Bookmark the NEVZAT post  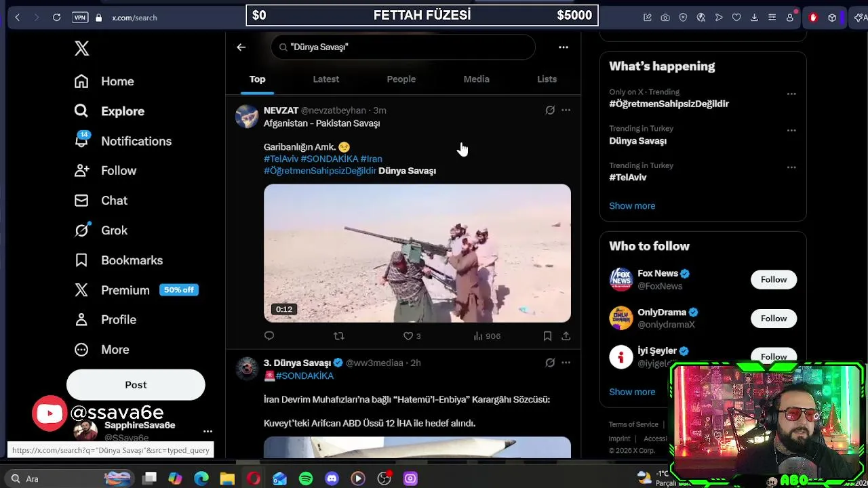(547, 336)
